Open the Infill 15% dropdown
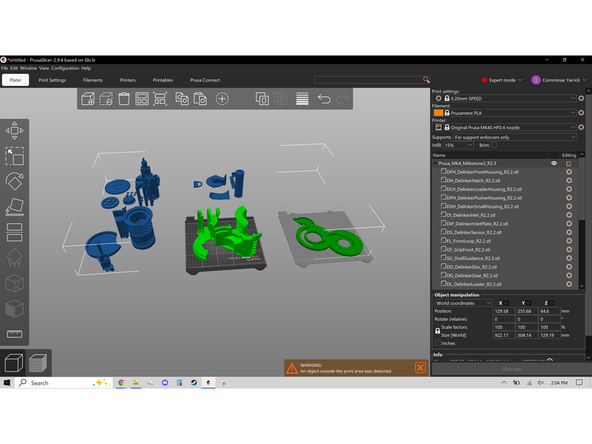 click(x=458, y=145)
